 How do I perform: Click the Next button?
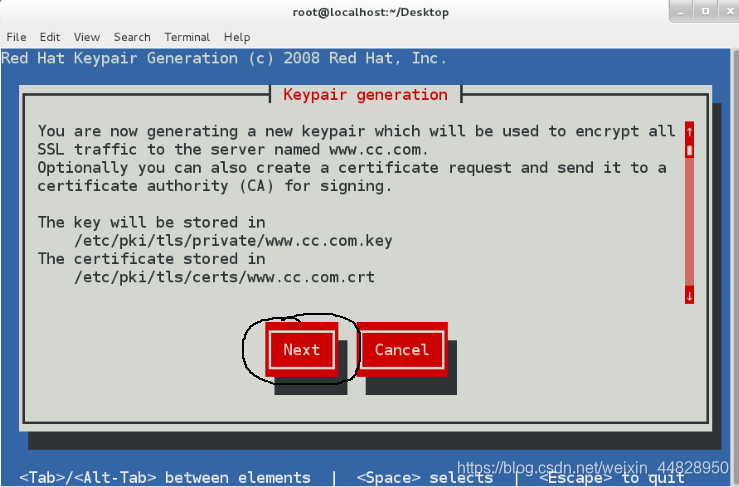point(302,349)
